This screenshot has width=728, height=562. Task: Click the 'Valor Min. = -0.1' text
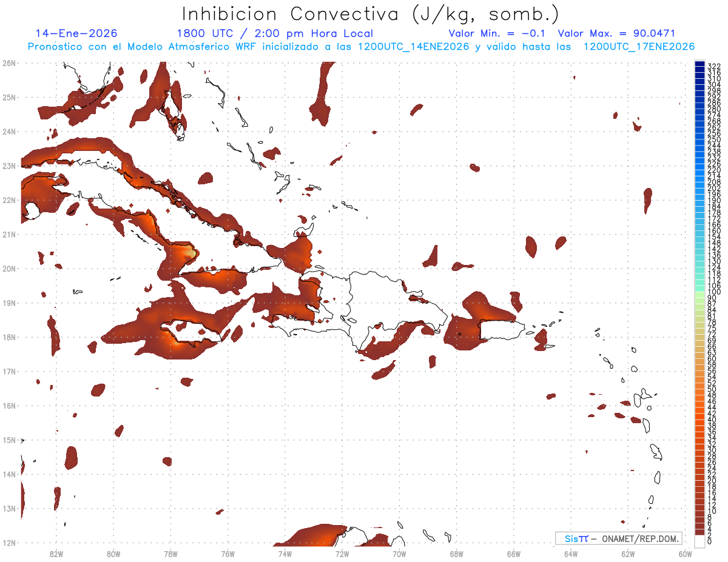497,33
